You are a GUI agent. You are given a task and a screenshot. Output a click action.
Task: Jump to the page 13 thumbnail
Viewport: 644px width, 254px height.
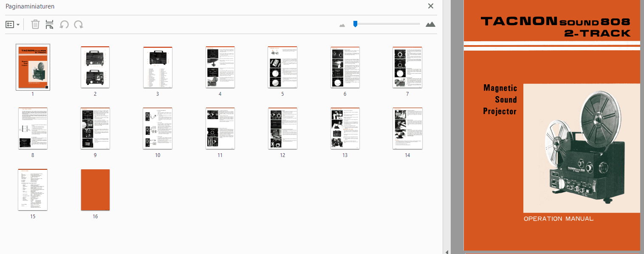coord(345,128)
